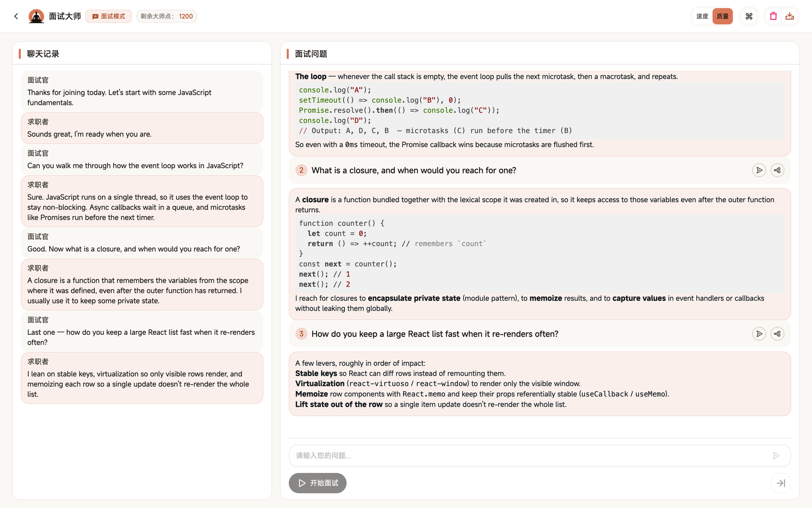Download the transcript with the export icon
Image resolution: width=812 pixels, height=508 pixels.
[790, 16]
